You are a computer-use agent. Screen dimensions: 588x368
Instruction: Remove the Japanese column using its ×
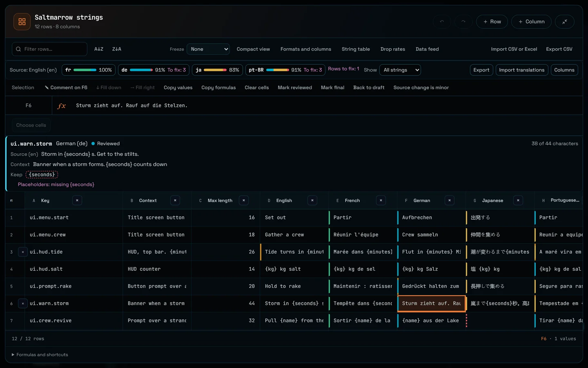(x=518, y=200)
